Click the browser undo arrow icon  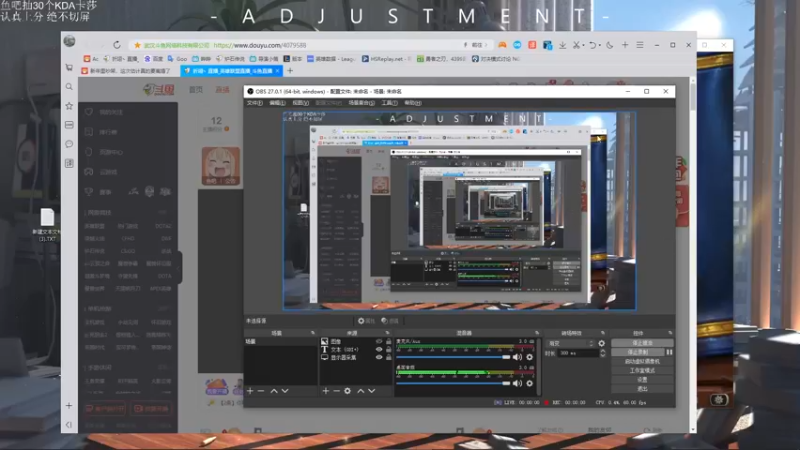(592, 45)
